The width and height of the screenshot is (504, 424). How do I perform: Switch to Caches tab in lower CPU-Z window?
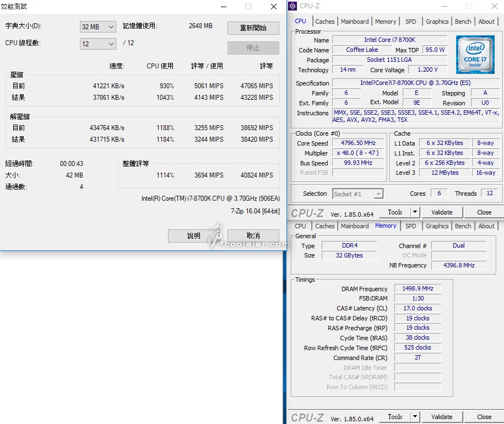click(x=324, y=226)
